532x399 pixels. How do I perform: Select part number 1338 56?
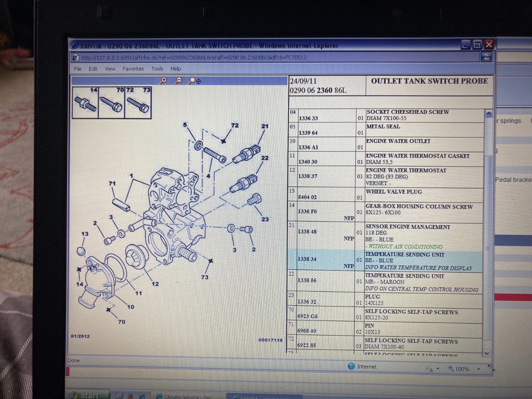307,281
